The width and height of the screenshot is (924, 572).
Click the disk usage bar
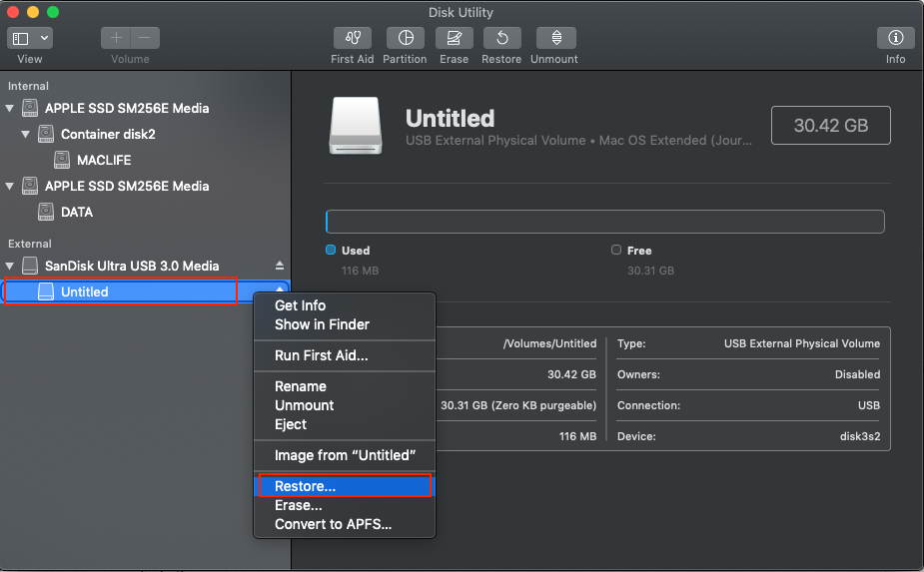click(x=604, y=222)
